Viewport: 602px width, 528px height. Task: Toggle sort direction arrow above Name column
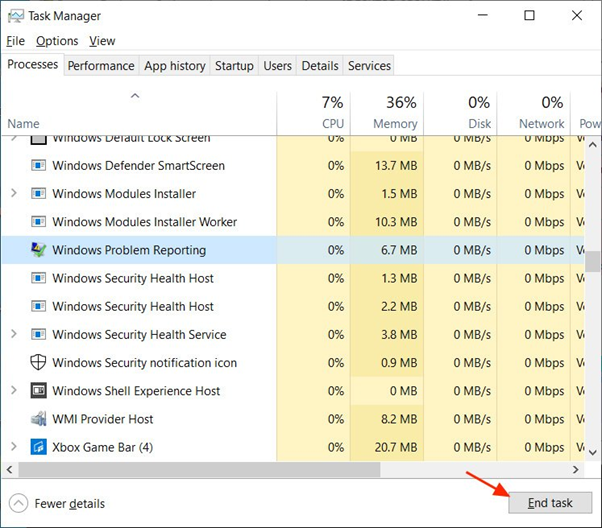(135, 96)
